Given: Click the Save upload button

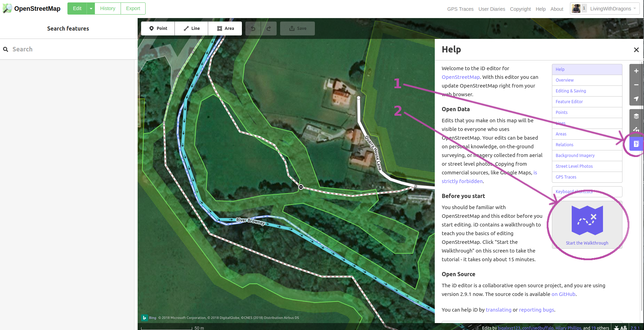Looking at the screenshot, I should (x=297, y=28).
